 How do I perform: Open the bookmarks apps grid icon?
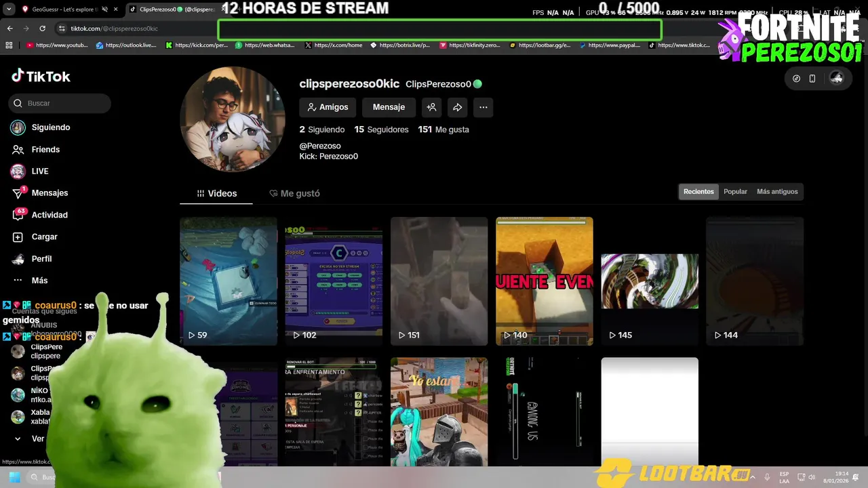(x=9, y=45)
